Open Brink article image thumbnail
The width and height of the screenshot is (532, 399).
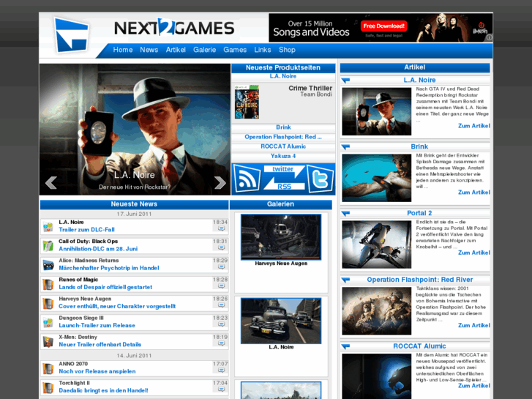click(377, 178)
